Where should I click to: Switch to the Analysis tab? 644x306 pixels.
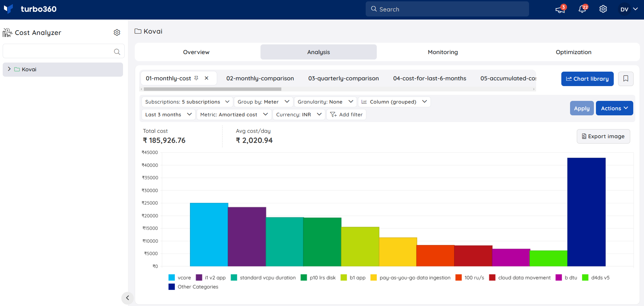point(318,52)
